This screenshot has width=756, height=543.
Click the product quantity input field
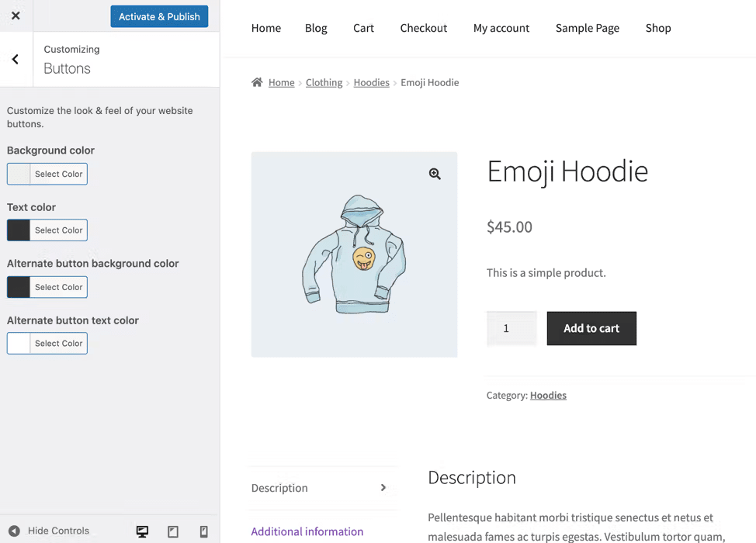click(511, 328)
